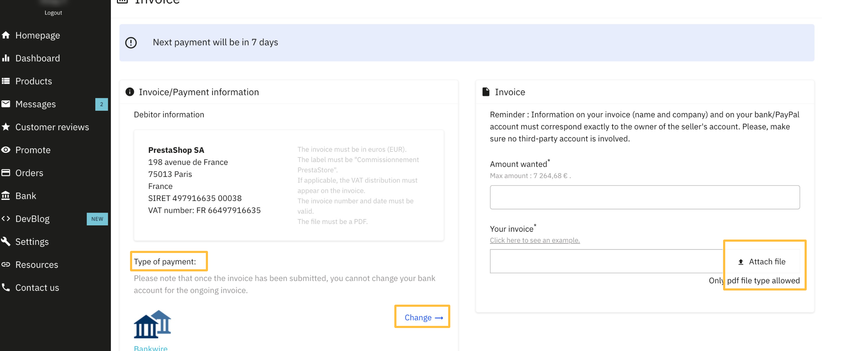Click the DevBlog code brackets icon

click(6, 219)
